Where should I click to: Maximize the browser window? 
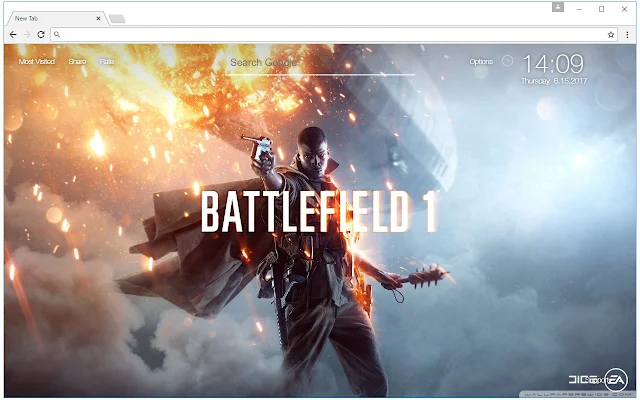pos(601,9)
